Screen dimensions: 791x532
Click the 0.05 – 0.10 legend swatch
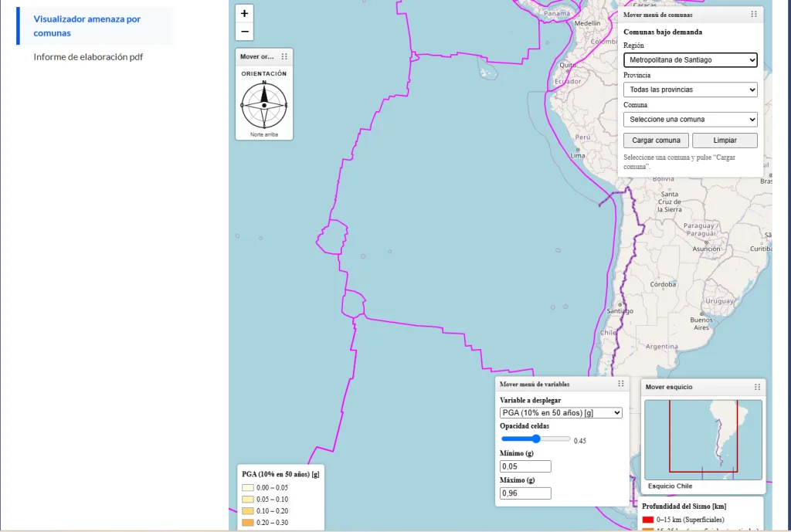[248, 500]
